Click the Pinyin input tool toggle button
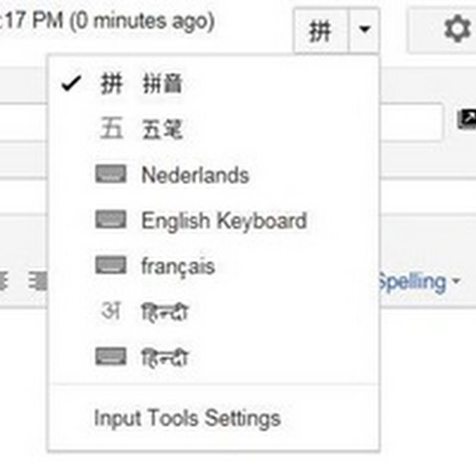This screenshot has height=476, width=476. tap(320, 31)
